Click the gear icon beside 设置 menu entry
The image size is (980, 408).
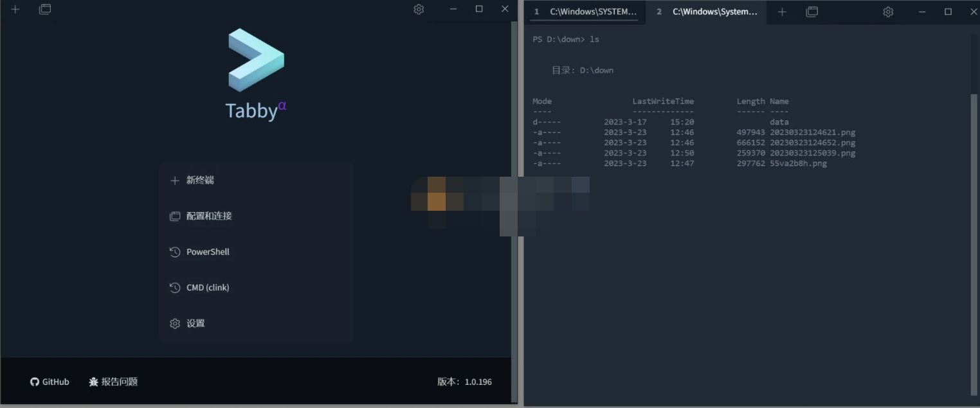pyautogui.click(x=175, y=323)
